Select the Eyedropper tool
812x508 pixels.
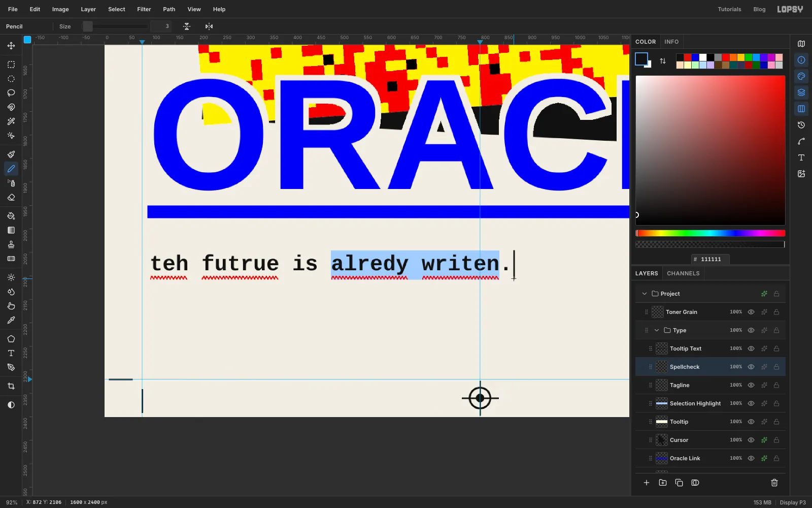11,320
